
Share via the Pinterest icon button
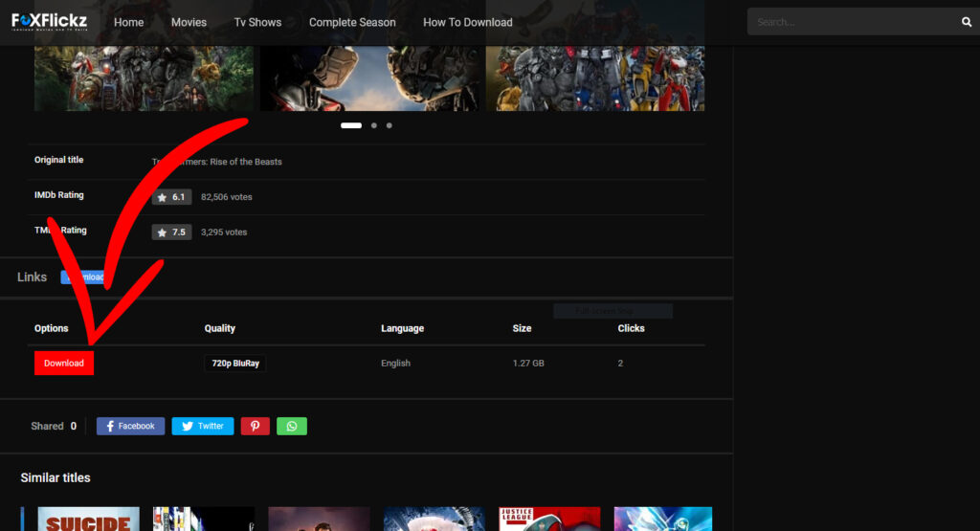click(x=255, y=426)
